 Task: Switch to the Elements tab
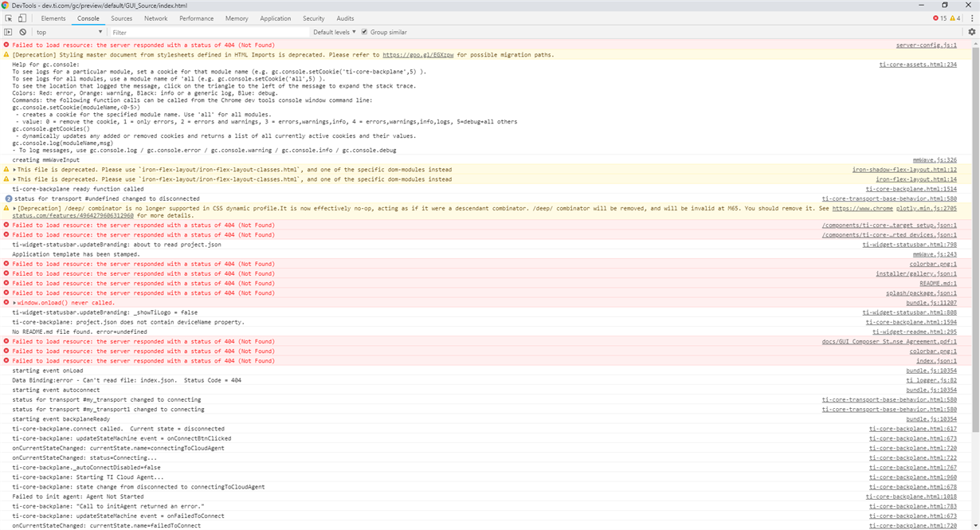click(x=53, y=18)
